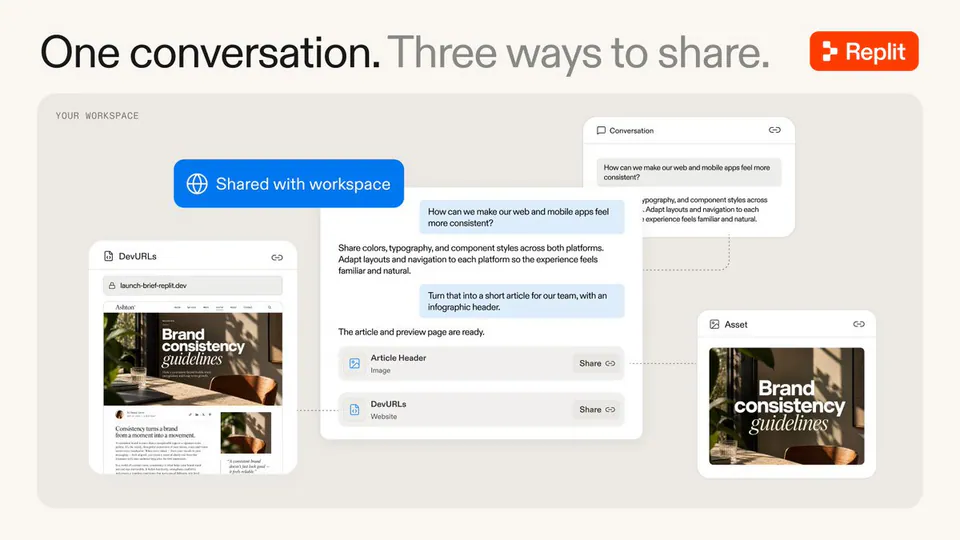
Task: Click the 'One conversation.' headline
Action: [x=211, y=53]
